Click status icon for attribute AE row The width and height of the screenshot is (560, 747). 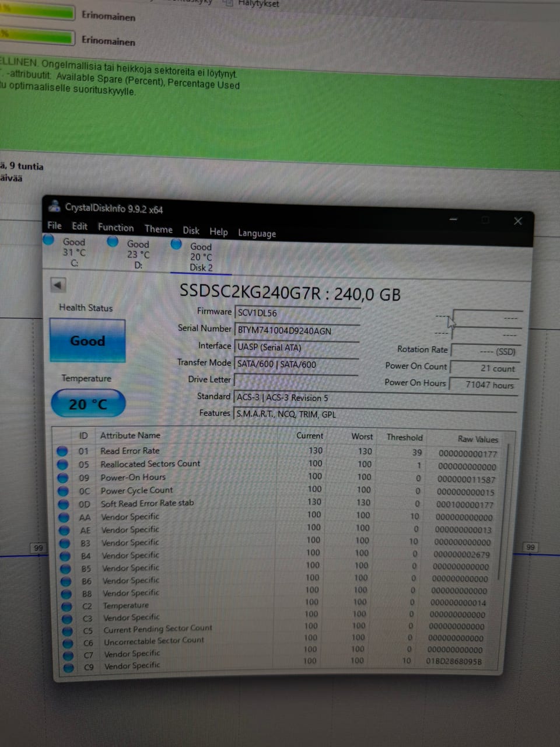coord(64,530)
